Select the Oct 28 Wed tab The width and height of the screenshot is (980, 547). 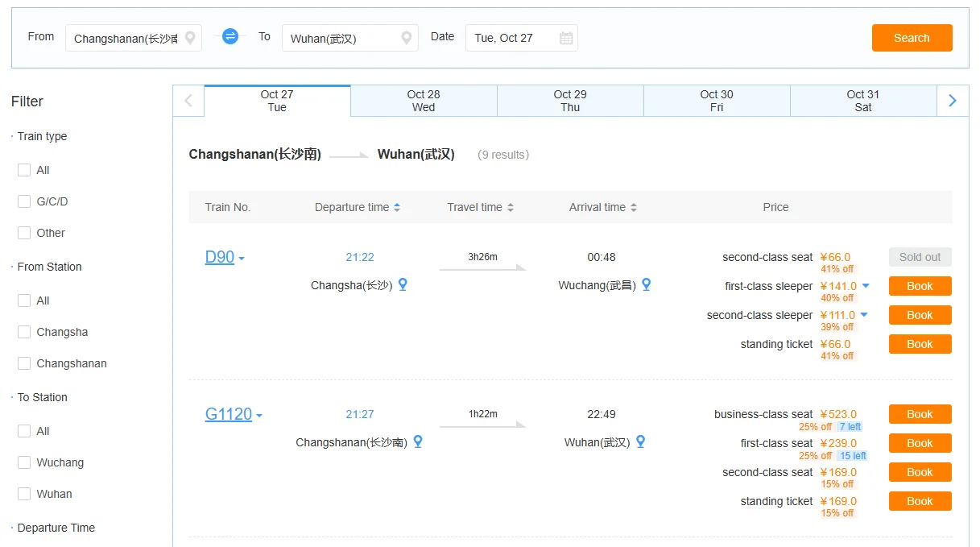pos(424,101)
